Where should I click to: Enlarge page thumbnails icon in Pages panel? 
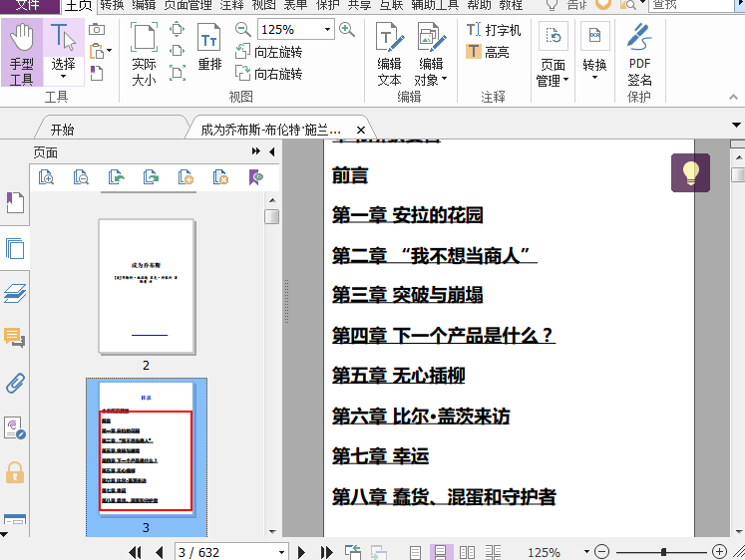click(x=46, y=177)
